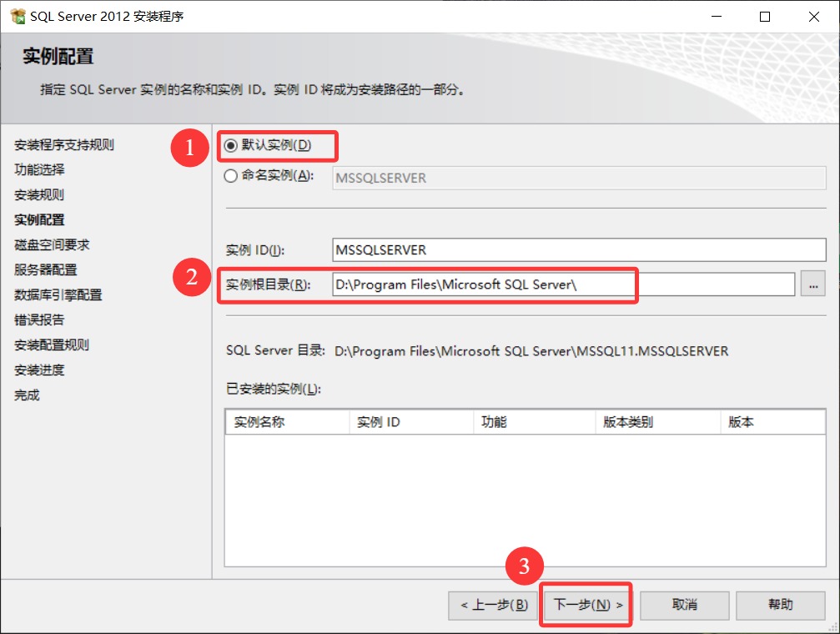Image resolution: width=840 pixels, height=634 pixels.
Task: Select 磁盘空间要求 in the step list
Action: [52, 245]
